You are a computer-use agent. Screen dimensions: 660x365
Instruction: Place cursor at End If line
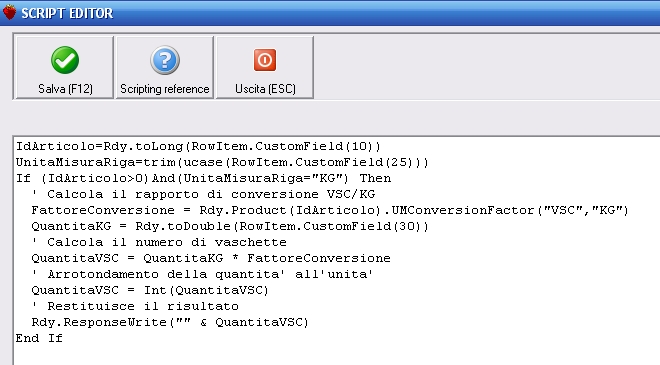pyautogui.click(x=39, y=338)
